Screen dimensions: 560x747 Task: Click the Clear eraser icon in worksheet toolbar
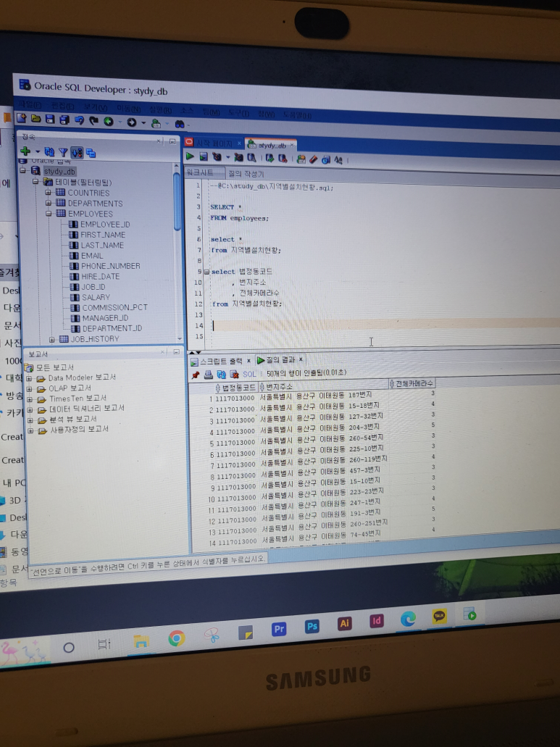[314, 159]
